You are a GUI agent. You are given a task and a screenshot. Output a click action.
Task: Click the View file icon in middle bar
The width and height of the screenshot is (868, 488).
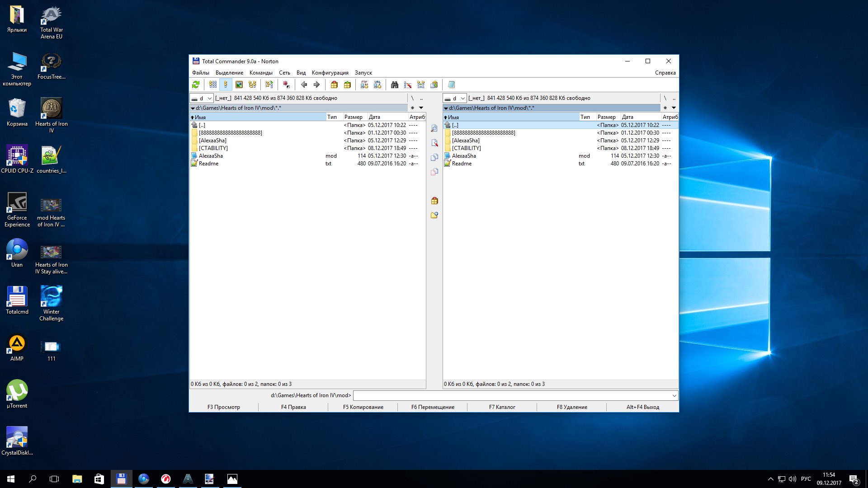coord(434,128)
